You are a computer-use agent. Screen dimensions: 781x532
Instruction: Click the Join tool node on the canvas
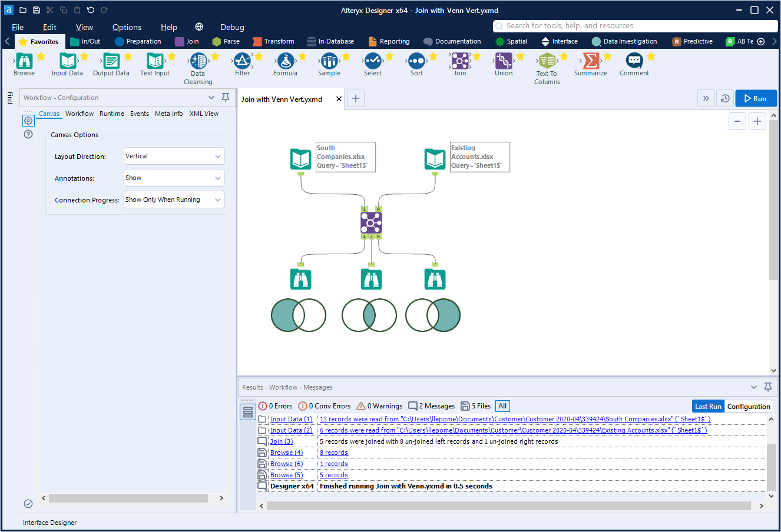pyautogui.click(x=371, y=222)
